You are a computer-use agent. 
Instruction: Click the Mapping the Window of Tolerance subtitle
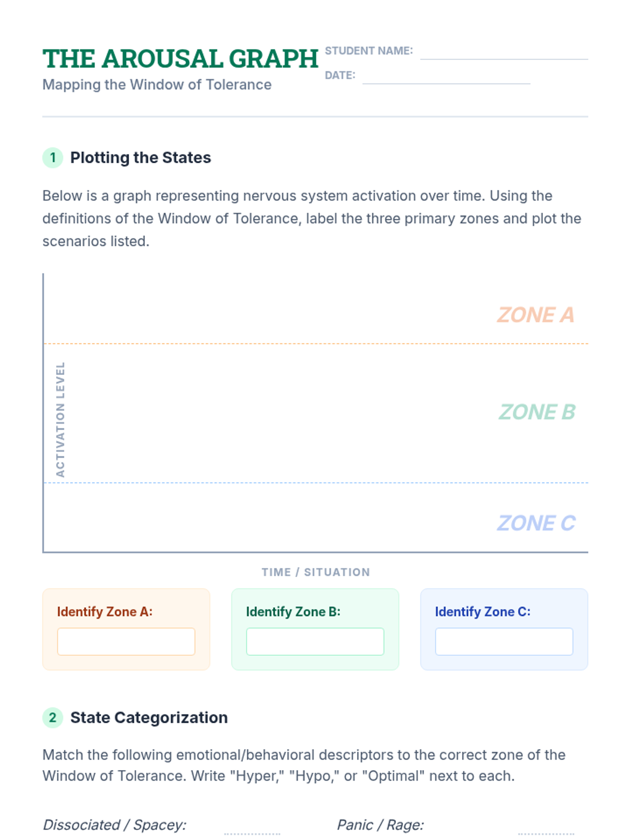click(x=156, y=85)
